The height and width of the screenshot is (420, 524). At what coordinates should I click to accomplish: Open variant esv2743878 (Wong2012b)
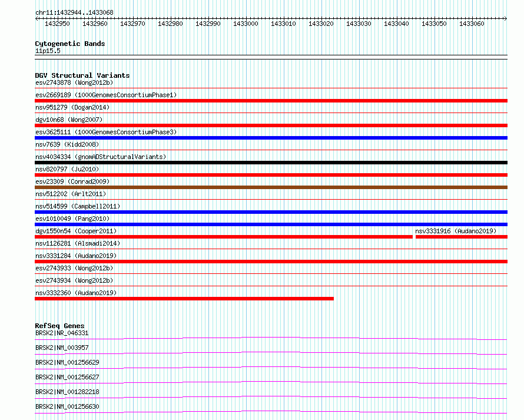click(74, 82)
